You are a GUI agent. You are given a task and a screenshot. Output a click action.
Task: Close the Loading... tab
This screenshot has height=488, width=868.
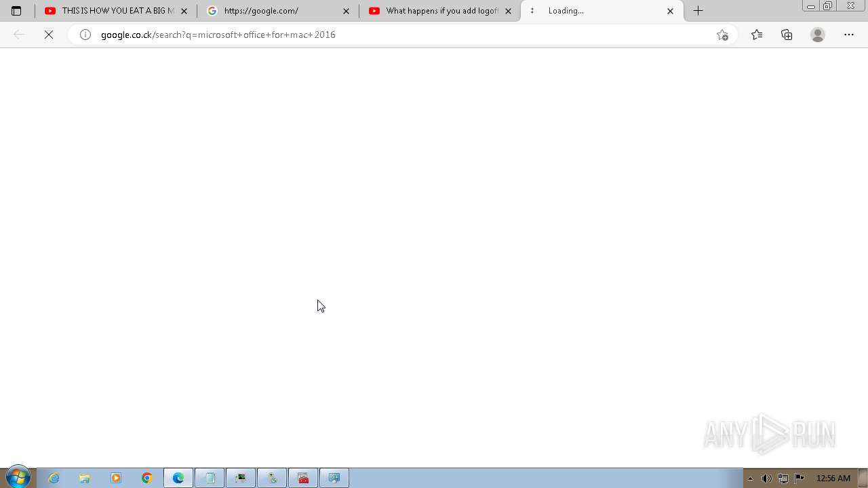[x=670, y=11]
